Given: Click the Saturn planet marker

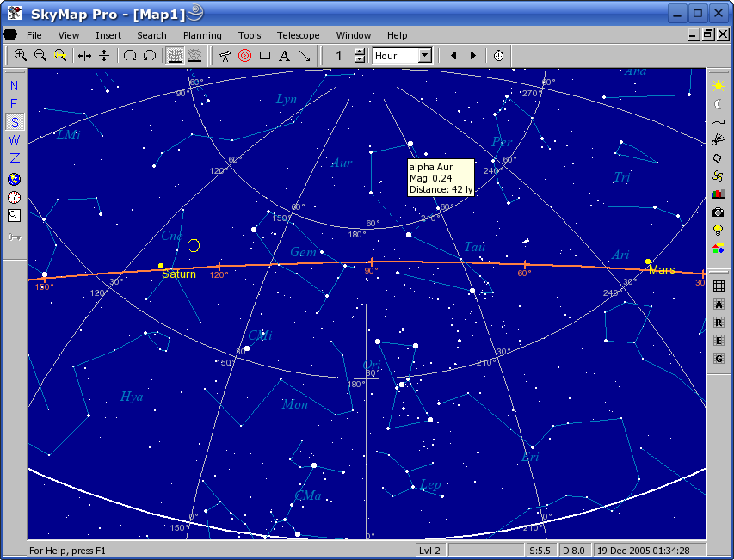Looking at the screenshot, I should [161, 266].
